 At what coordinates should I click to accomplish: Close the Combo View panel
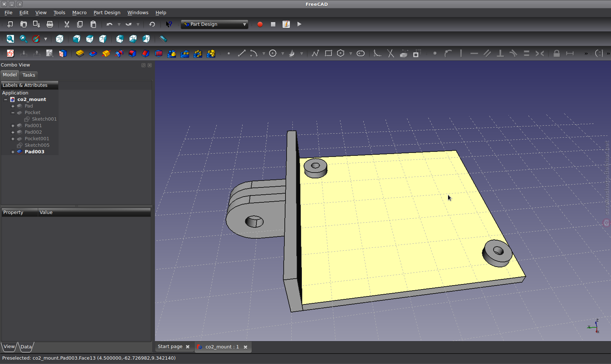point(149,65)
